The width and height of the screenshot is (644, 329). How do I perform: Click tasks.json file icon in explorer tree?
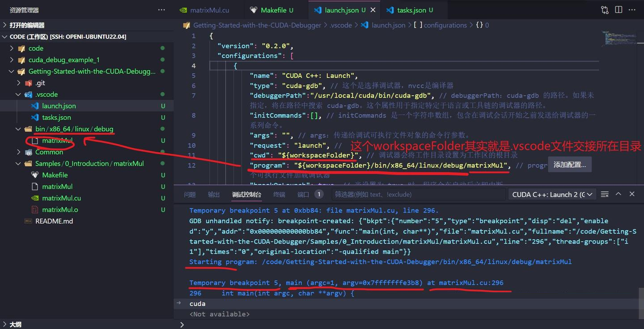coord(35,118)
